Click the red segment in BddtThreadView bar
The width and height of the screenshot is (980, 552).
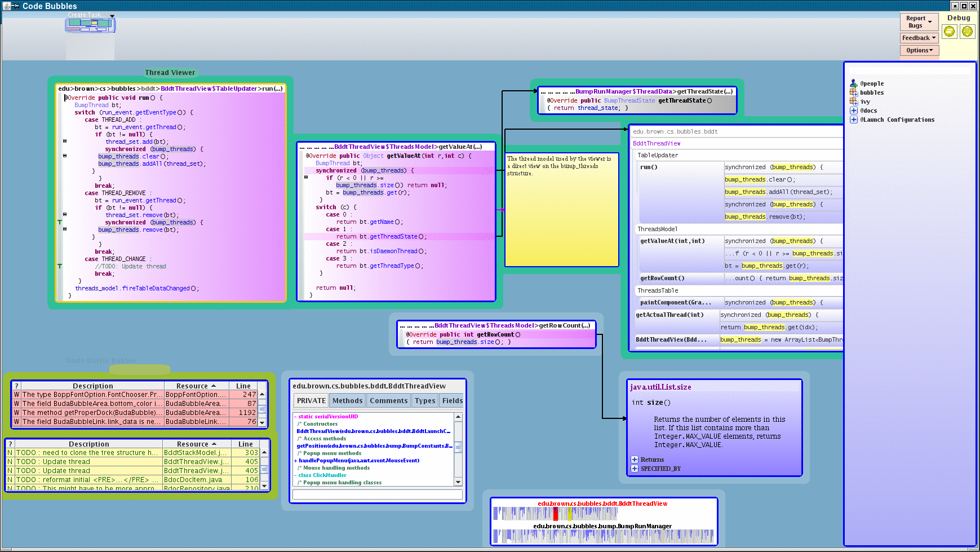pos(556,514)
